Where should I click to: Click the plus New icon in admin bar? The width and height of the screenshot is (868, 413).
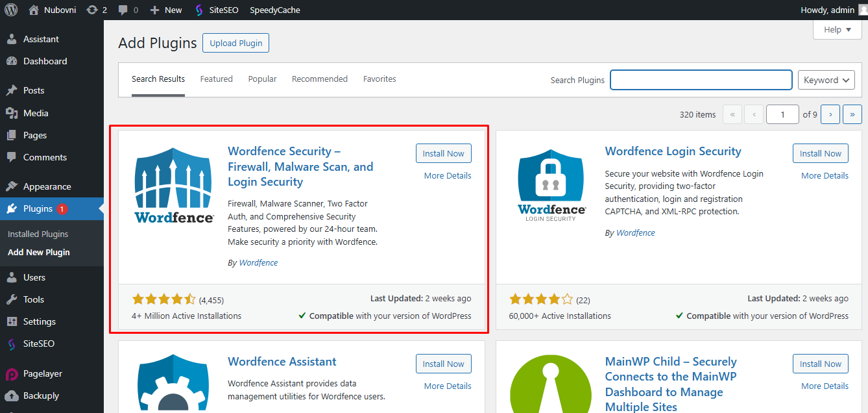pyautogui.click(x=154, y=10)
